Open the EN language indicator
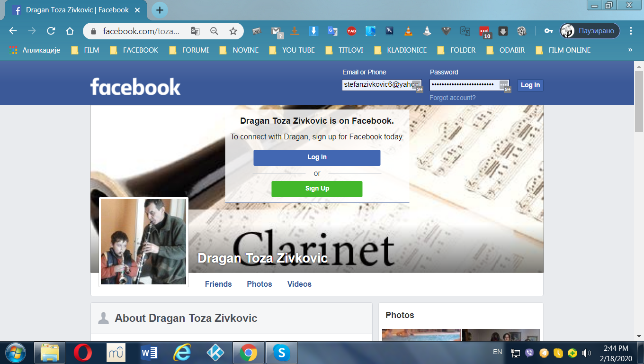 pyautogui.click(x=497, y=352)
